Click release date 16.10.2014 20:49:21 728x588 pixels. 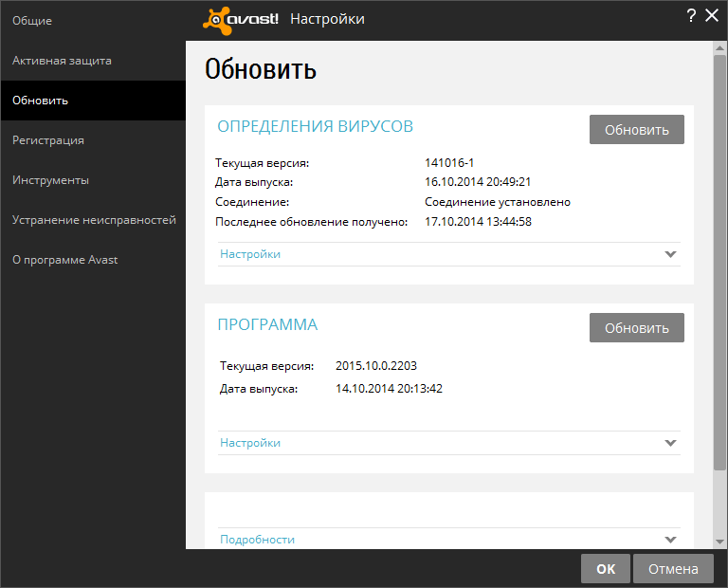(478, 182)
